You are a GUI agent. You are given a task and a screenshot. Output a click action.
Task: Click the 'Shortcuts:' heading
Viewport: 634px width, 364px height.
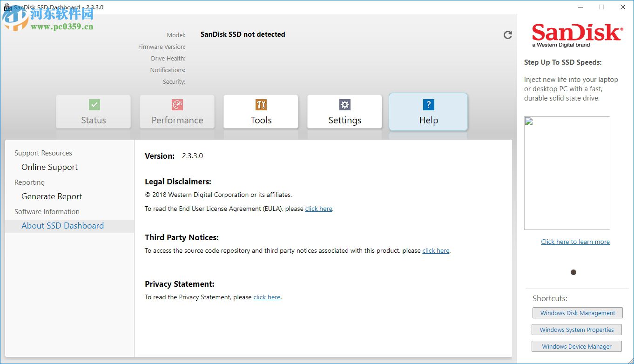tap(550, 298)
